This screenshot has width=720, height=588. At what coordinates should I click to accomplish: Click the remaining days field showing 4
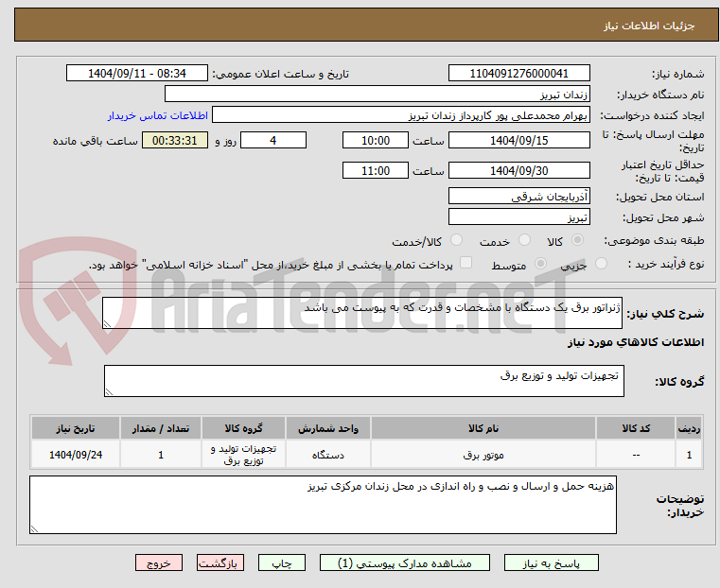(x=273, y=140)
